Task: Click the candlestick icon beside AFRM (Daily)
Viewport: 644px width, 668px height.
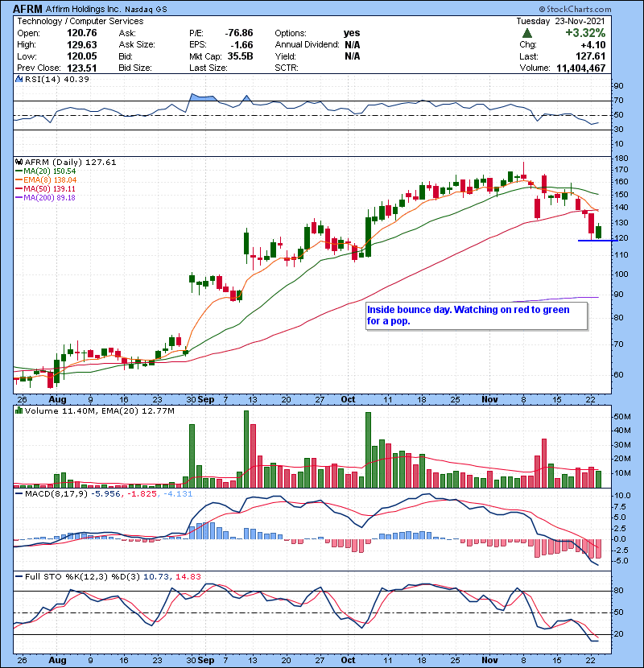Action: [19, 163]
